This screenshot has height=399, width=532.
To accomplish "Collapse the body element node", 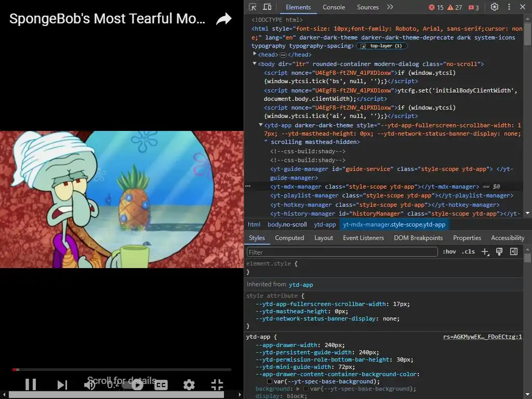I will tap(255, 63).
